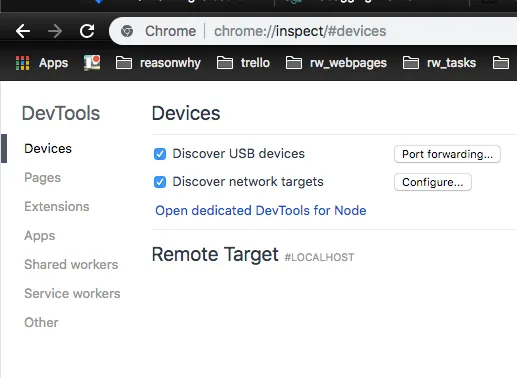Switch to Pages in the sidebar
The image size is (517, 378).
42,178
